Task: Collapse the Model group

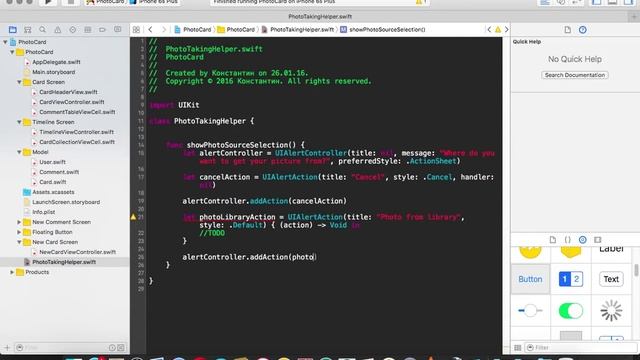Action: (19, 152)
